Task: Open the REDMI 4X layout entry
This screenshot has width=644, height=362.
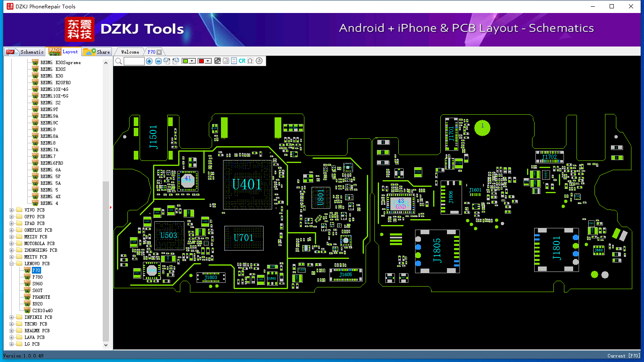Action: 50,197
